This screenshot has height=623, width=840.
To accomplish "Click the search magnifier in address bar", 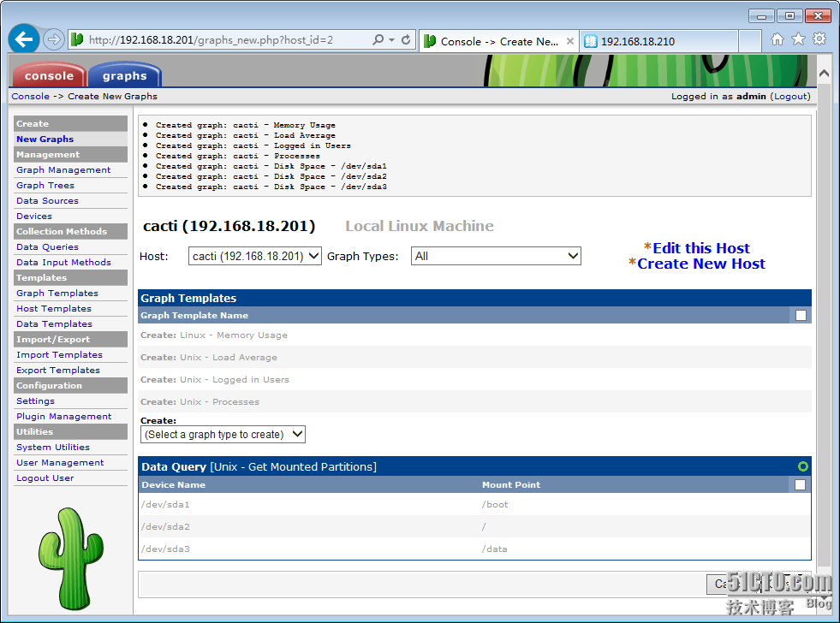I will pyautogui.click(x=378, y=39).
